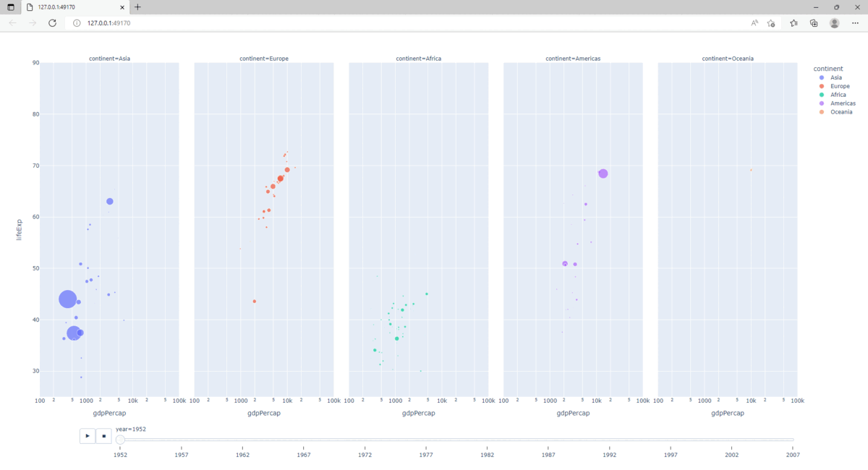
Task: Click the address bar URL field
Action: (x=362, y=23)
